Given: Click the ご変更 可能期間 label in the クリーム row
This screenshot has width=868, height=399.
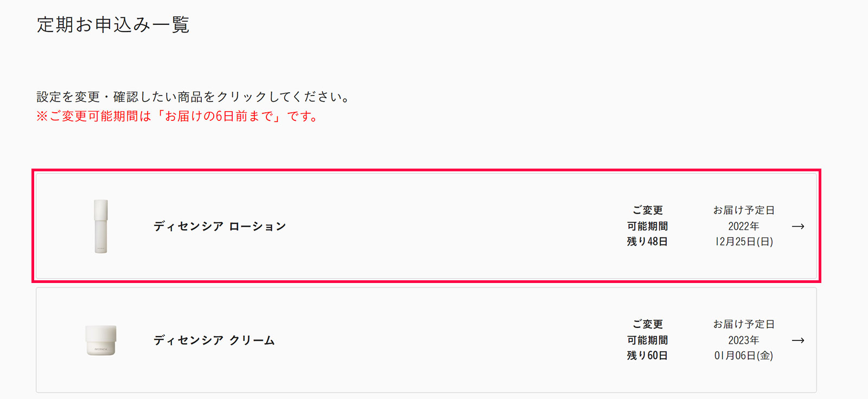Looking at the screenshot, I should 647,332.
